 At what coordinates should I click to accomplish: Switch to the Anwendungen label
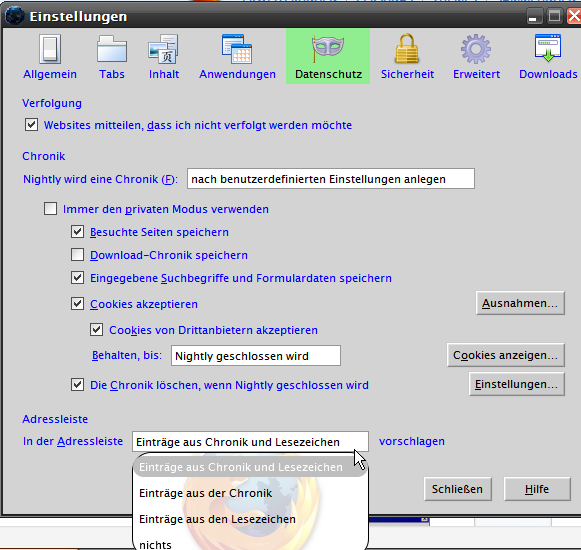[238, 74]
